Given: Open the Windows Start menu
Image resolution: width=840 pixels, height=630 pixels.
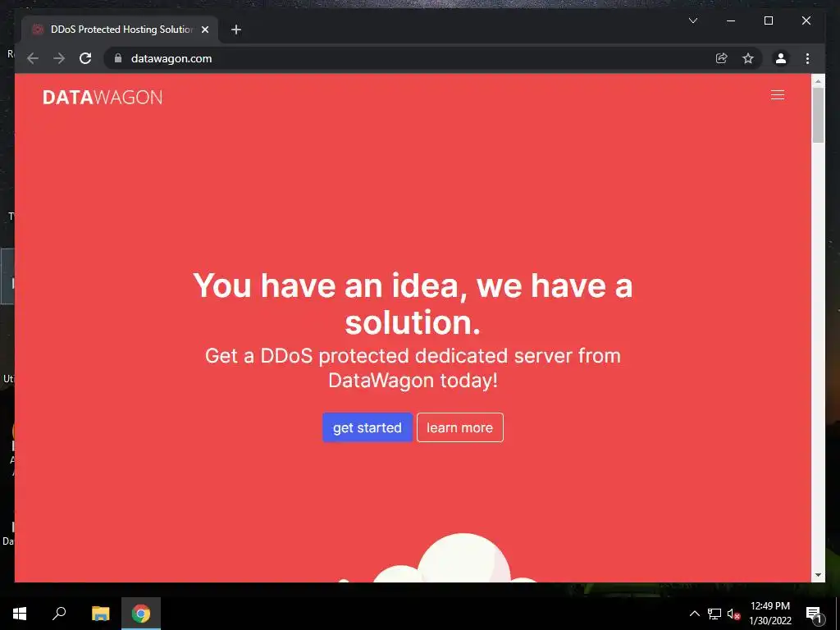Looking at the screenshot, I should [20, 614].
